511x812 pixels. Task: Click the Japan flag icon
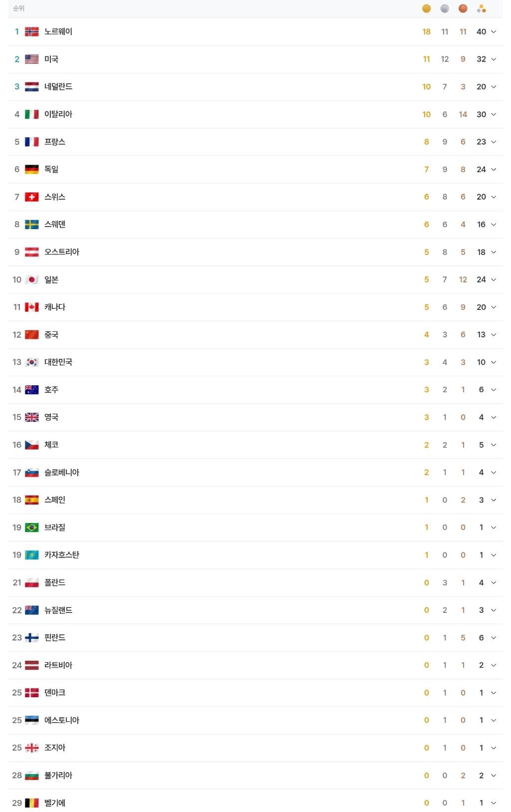pyautogui.click(x=31, y=279)
